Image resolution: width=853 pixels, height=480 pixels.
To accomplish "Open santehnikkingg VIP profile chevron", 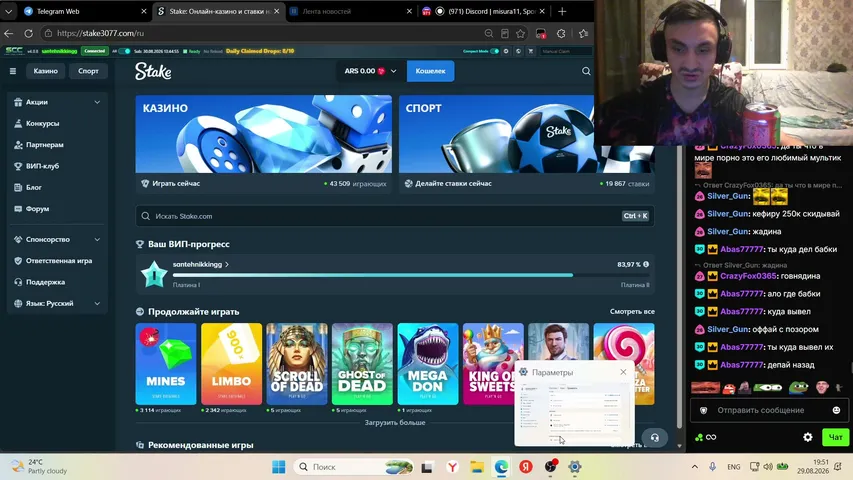I will click(227, 264).
